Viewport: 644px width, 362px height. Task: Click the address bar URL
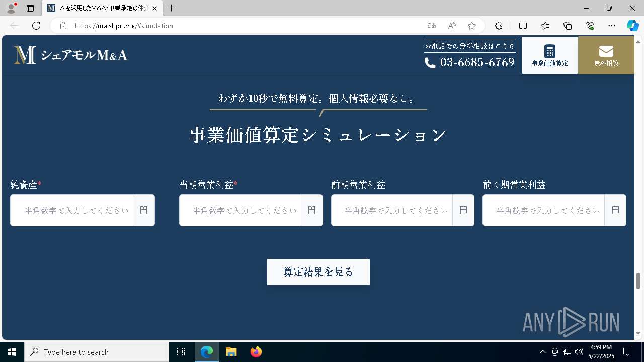124,26
